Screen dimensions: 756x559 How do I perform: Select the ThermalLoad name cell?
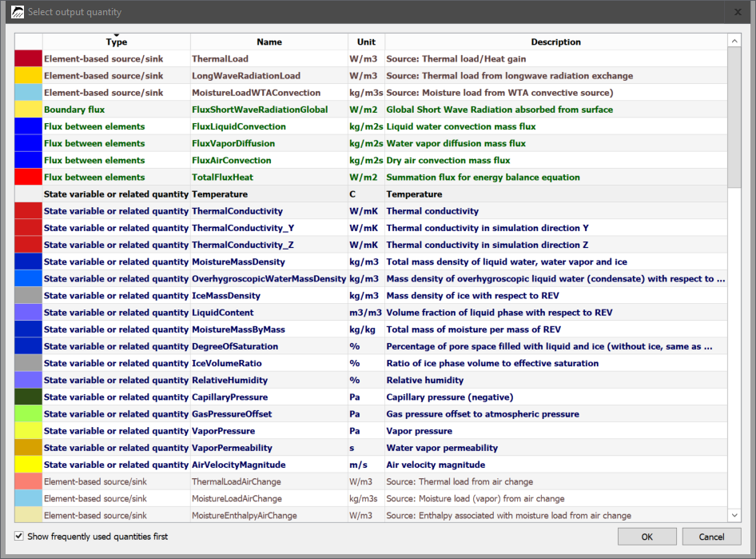(x=269, y=59)
